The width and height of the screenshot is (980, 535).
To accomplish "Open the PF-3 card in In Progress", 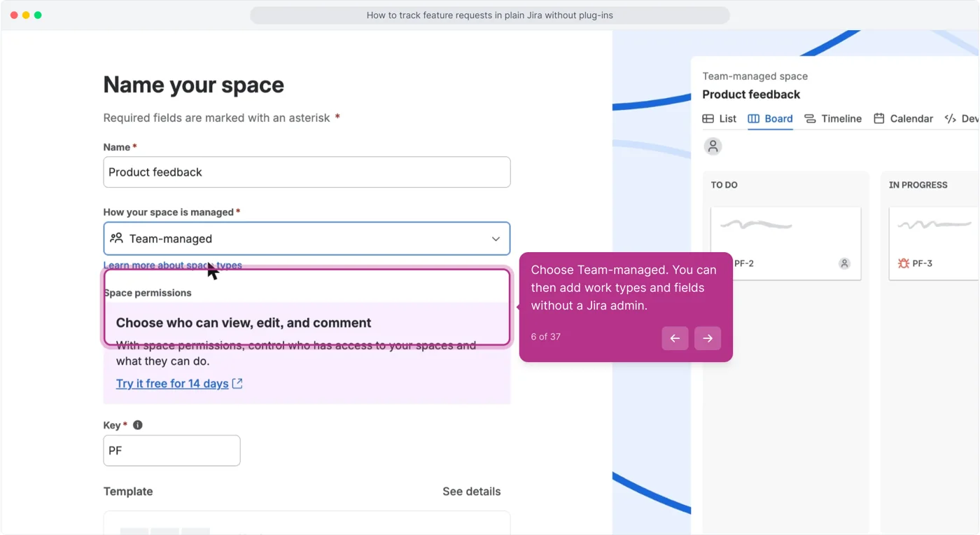I will tap(934, 243).
